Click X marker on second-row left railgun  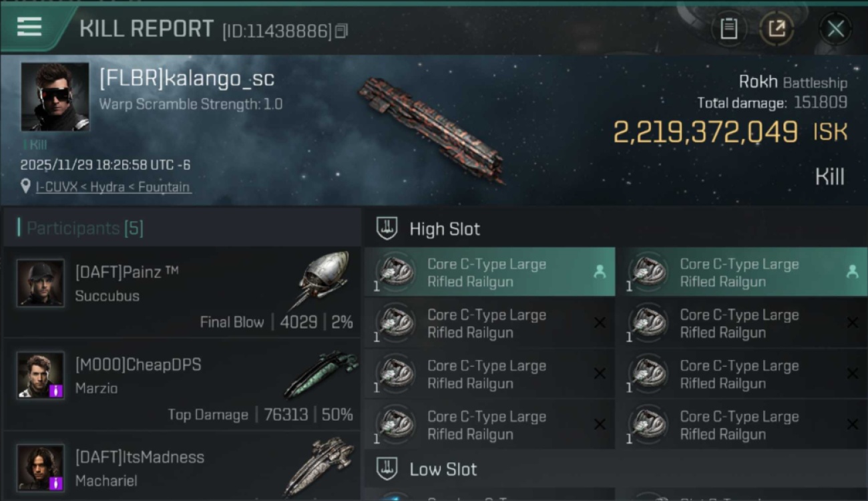point(600,323)
